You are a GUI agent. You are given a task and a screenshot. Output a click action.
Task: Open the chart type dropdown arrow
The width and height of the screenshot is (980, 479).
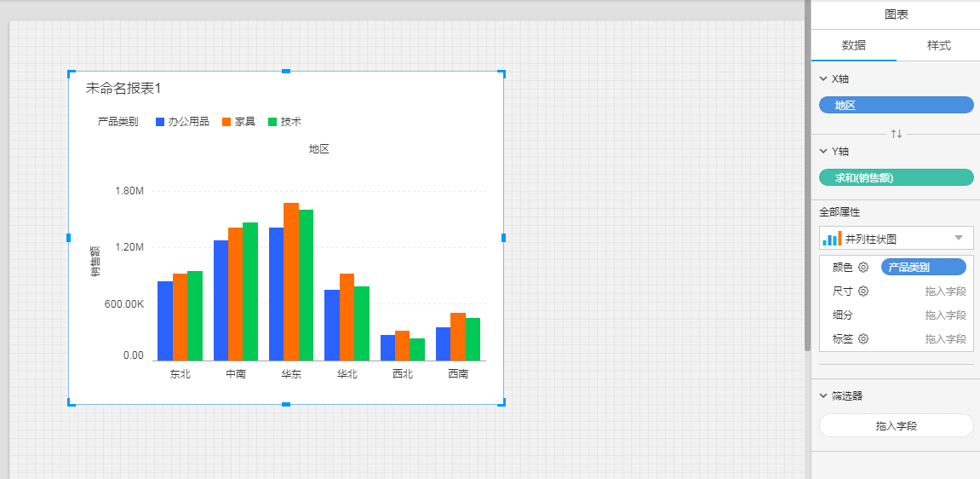959,239
